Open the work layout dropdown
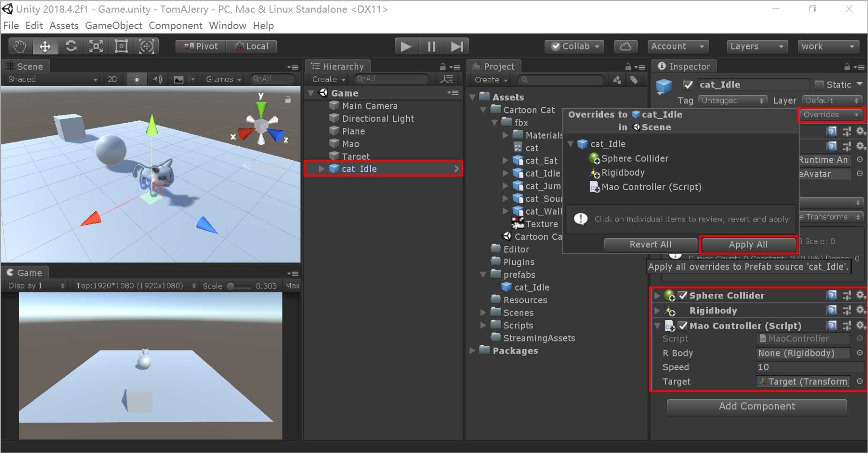The image size is (868, 453). click(828, 46)
